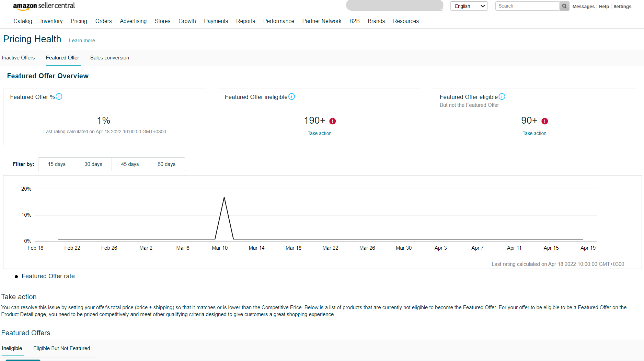Viewport: 644px width, 361px height.
Task: Filter chart by 30 days
Action: coord(93,164)
